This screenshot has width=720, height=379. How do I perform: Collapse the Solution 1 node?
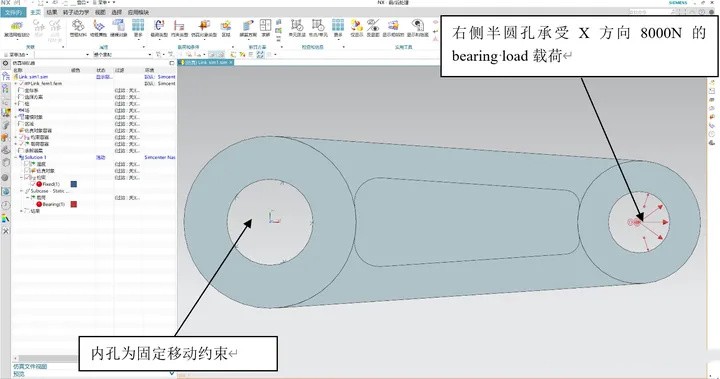coord(16,157)
